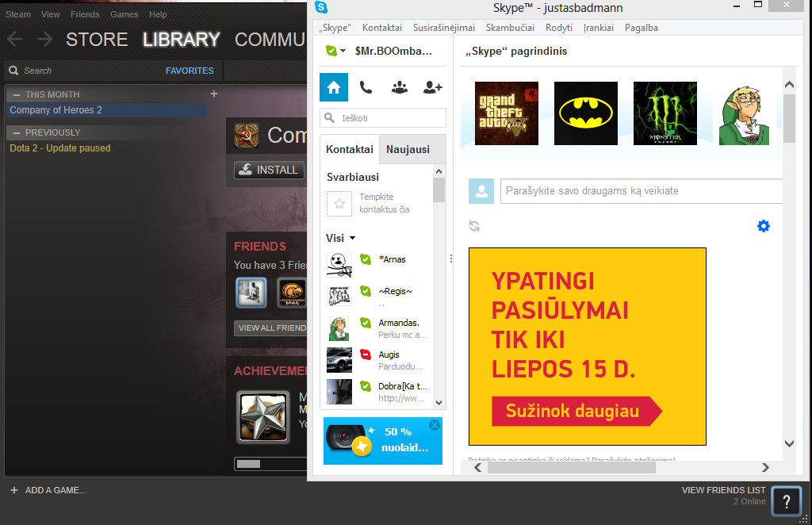Open the Friends menu in Steam
The image size is (812, 525).
(85, 14)
